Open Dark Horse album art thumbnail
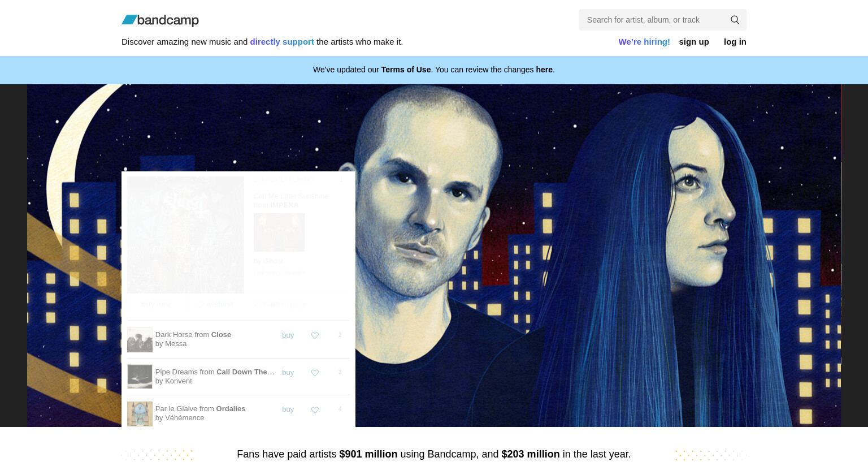The image size is (868, 466). click(140, 339)
